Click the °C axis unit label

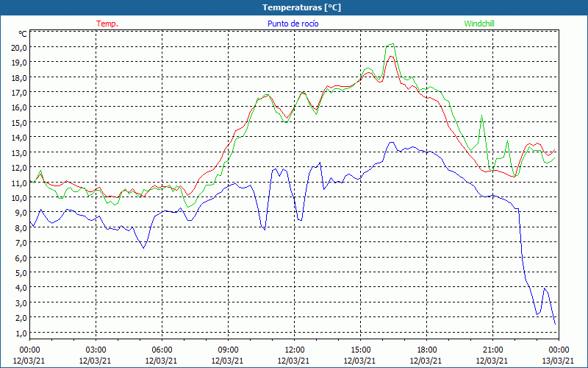[23, 34]
